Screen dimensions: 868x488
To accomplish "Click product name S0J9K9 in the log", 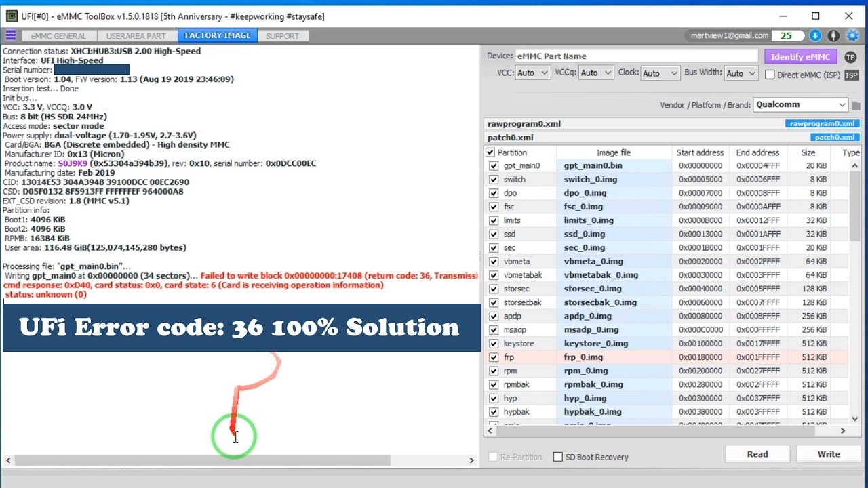I will pyautogui.click(x=73, y=163).
